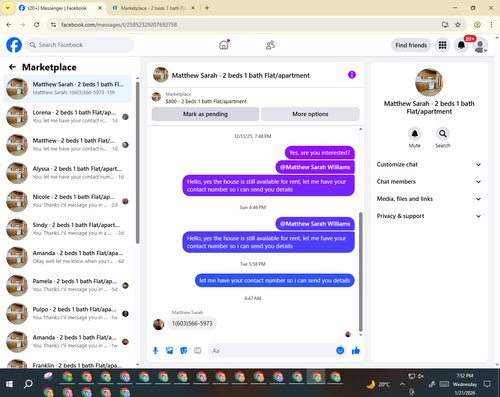
Task: Choose a GIF icon
Action: pos(198,351)
